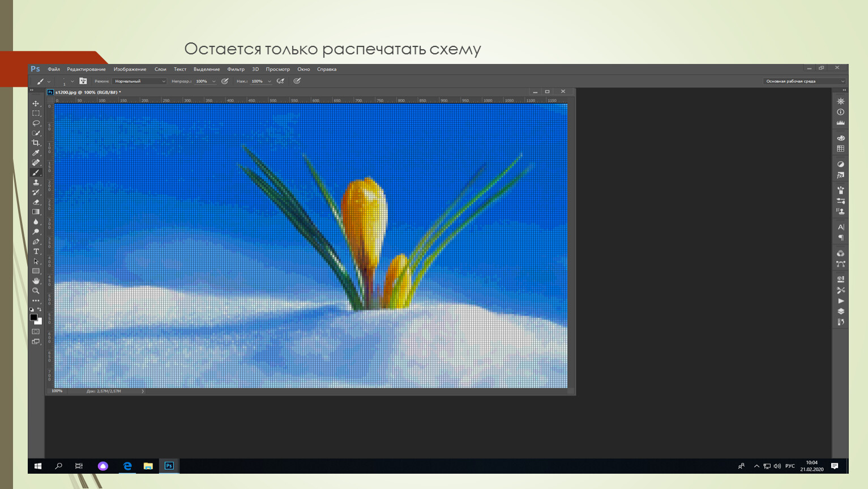Open the "Фильтр" menu
The height and width of the screenshot is (489, 868).
click(x=236, y=69)
